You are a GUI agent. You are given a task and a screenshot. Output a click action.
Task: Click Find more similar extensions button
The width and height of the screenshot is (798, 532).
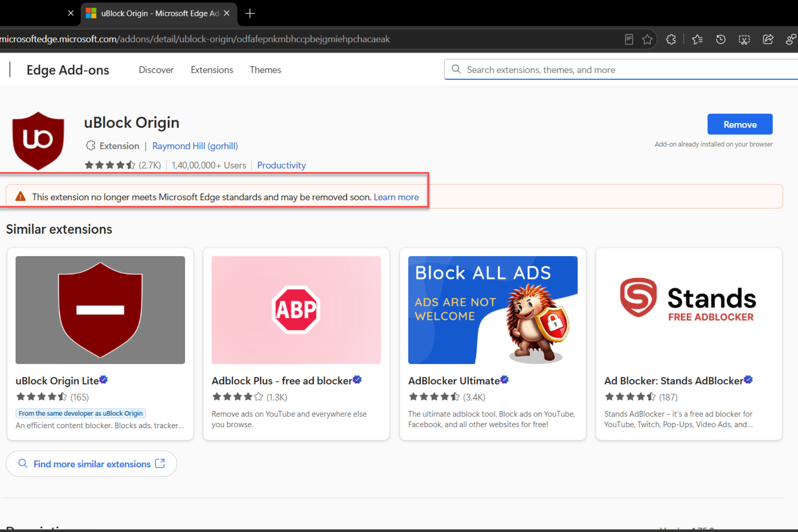pyautogui.click(x=91, y=464)
